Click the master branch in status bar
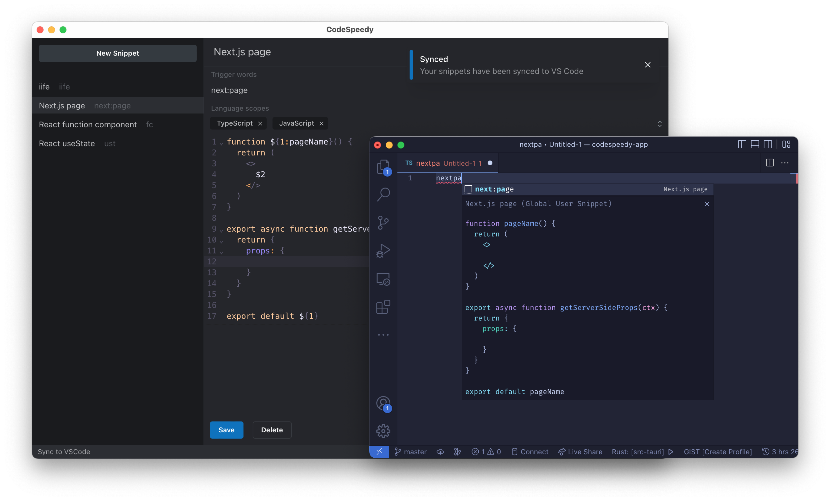Viewport: 831px width, 504px height. 410,451
